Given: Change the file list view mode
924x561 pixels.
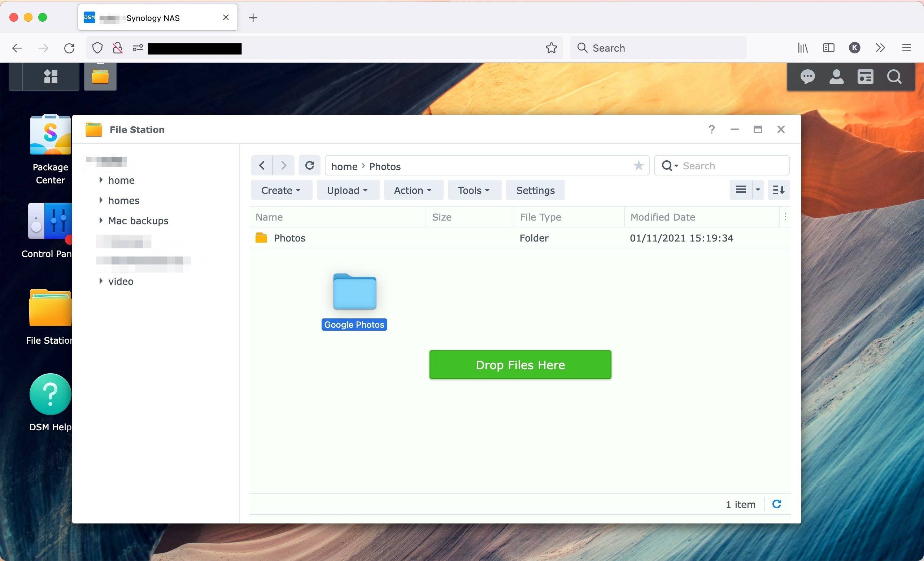Looking at the screenshot, I should [741, 190].
